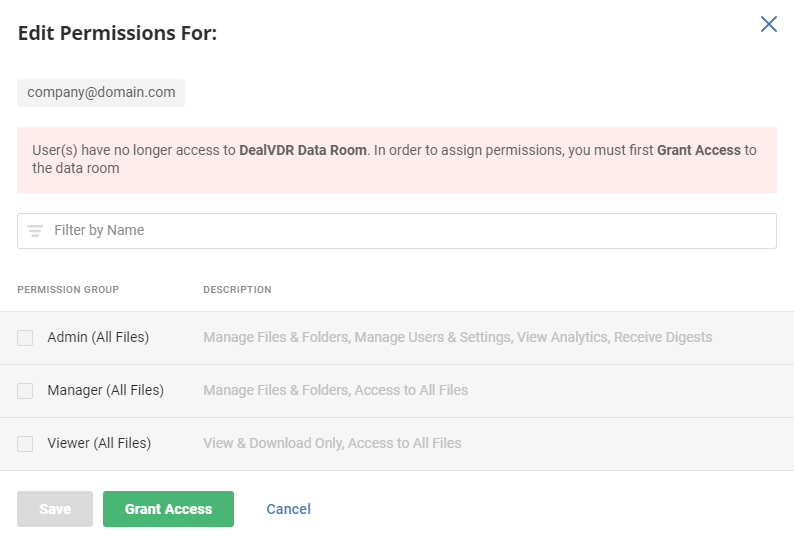Cancel editing permissions
Image resolution: width=794 pixels, height=546 pixels.
[x=288, y=509]
